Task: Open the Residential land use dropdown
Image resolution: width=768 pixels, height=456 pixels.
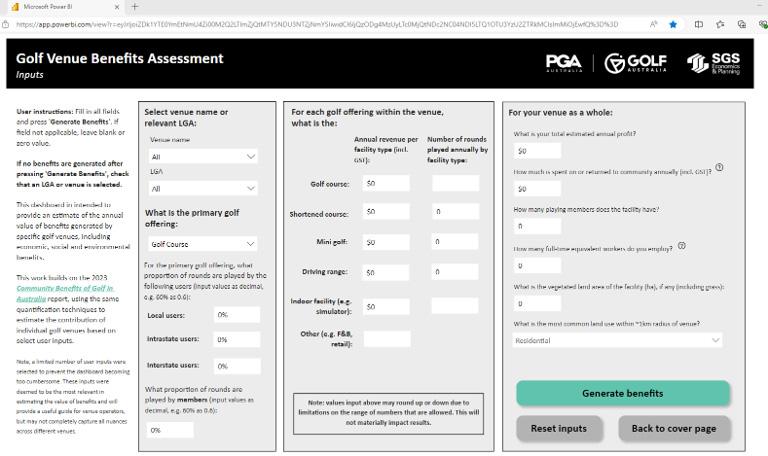Action: [x=617, y=340]
